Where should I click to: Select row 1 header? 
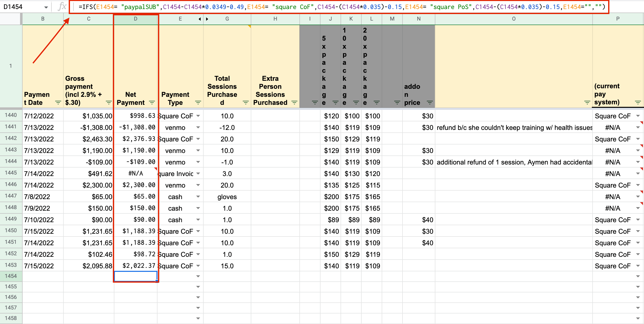11,66
